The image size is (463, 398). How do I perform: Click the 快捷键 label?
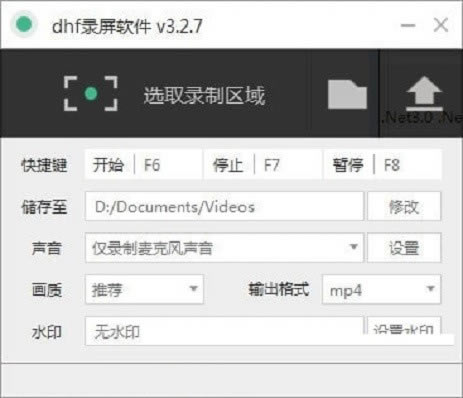tap(44, 165)
